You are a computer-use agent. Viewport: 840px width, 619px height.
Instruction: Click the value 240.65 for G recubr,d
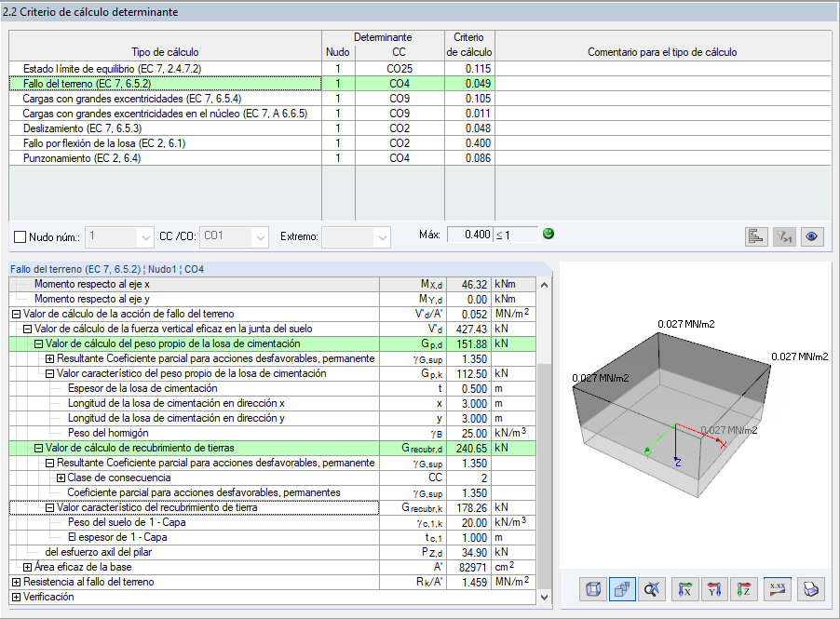point(468,448)
